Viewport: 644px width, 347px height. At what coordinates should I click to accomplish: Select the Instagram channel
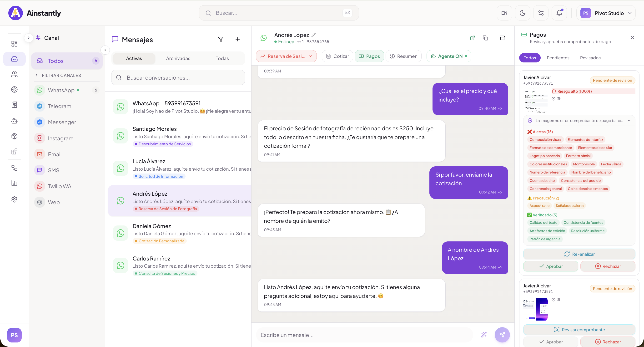67,138
